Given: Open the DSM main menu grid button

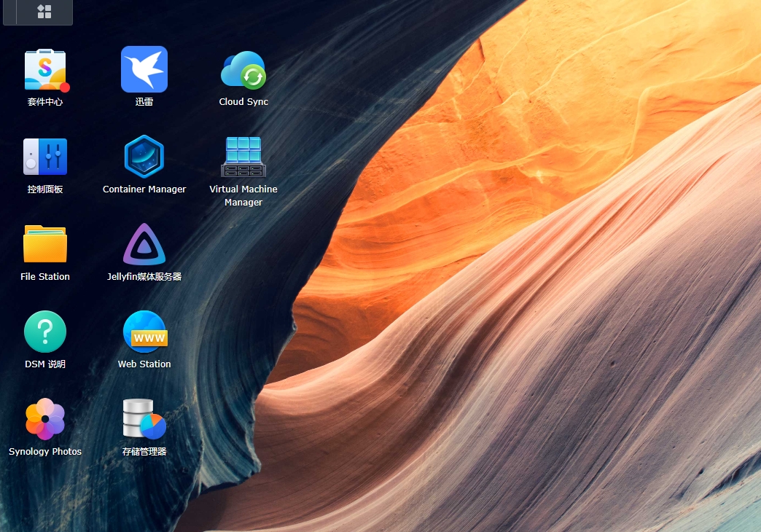Looking at the screenshot, I should (44, 12).
